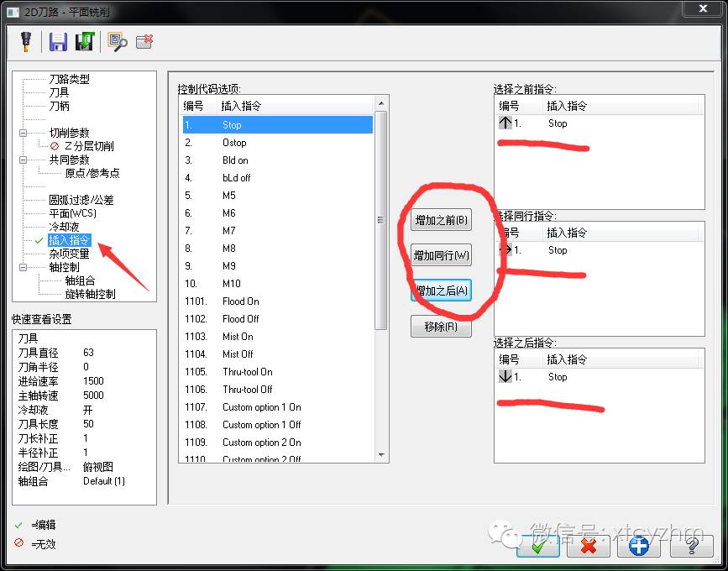Screen dimensions: 728x571
Task: Click scrollbar down arrow of control code list
Action: pos(381,455)
